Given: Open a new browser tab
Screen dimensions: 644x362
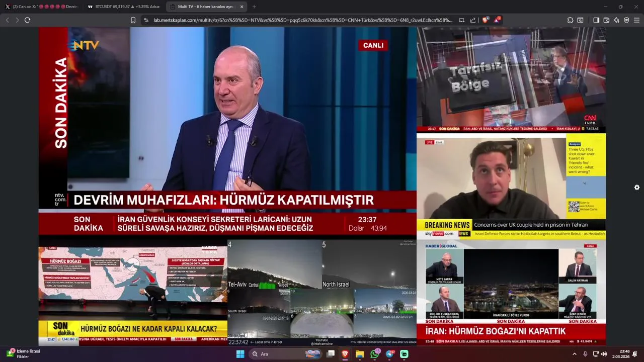Looking at the screenshot, I should [x=254, y=7].
